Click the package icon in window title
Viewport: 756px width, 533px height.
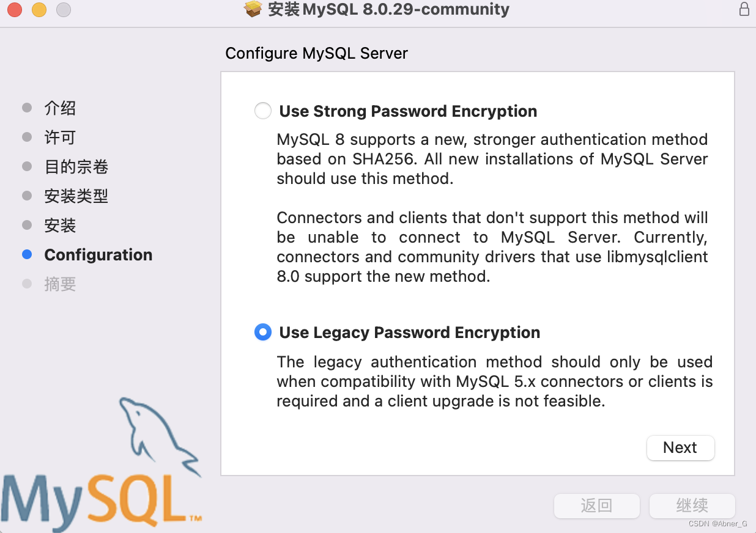253,9
